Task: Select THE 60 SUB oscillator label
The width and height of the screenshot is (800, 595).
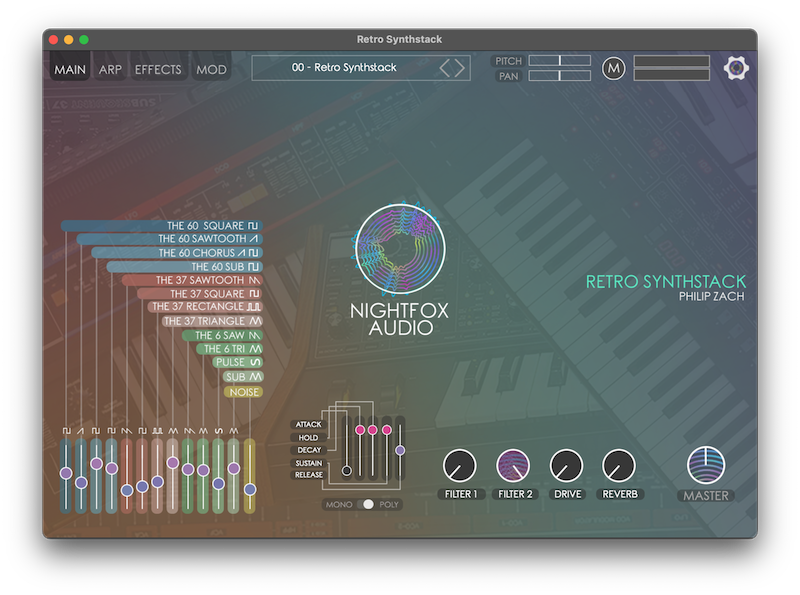Action: point(184,266)
